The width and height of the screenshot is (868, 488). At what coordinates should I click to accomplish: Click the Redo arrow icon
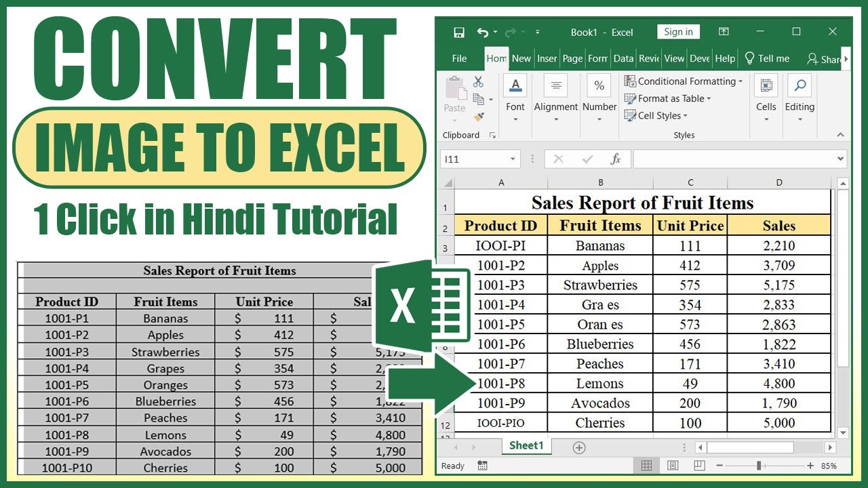tap(511, 32)
